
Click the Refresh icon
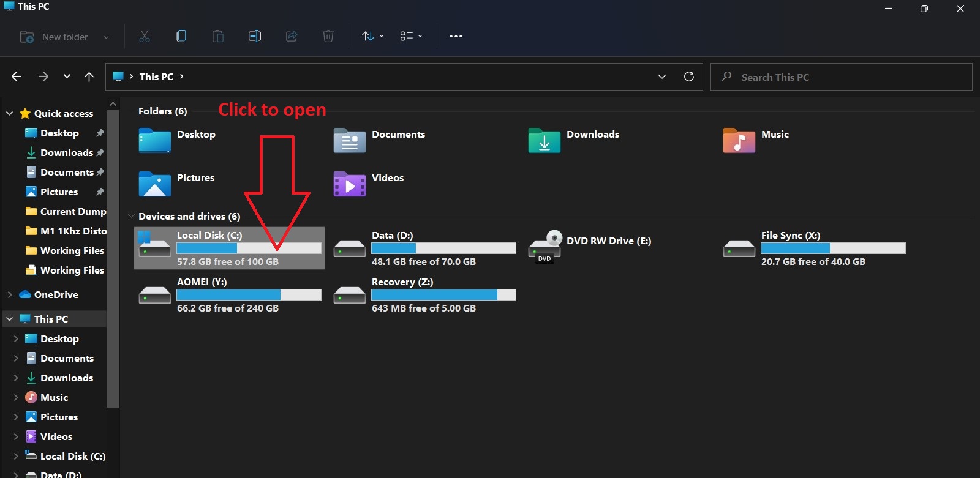(689, 77)
